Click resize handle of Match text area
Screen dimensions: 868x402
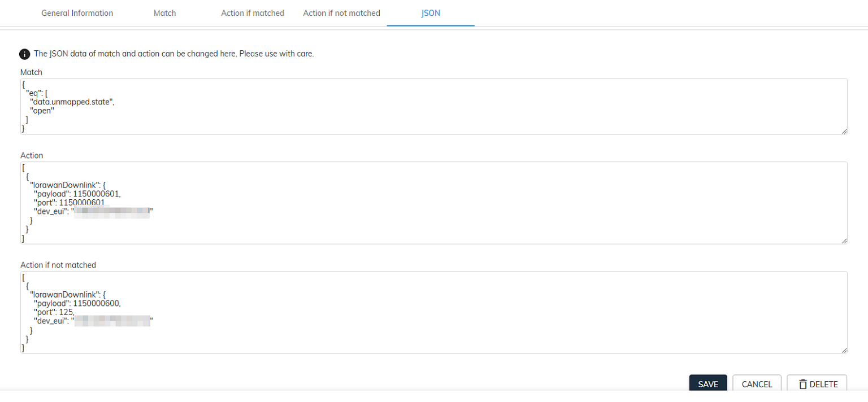844,131
